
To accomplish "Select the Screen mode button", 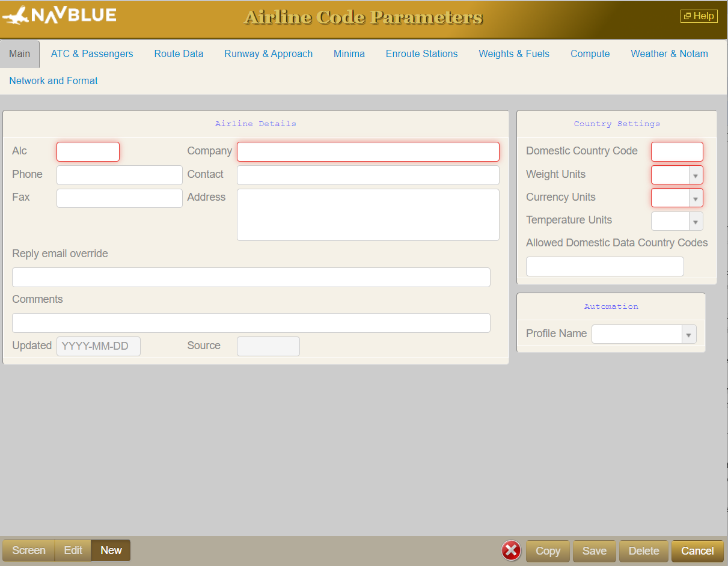I will pyautogui.click(x=29, y=550).
